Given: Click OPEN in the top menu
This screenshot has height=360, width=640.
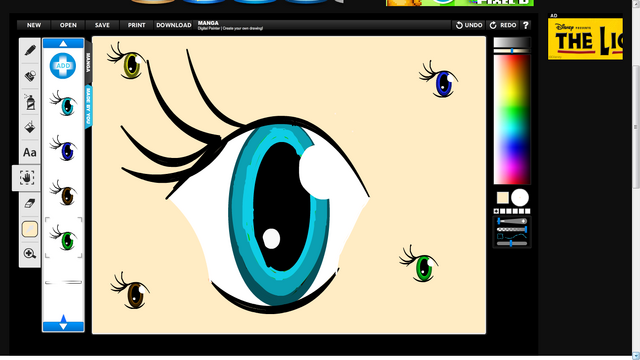Looking at the screenshot, I should point(68,25).
